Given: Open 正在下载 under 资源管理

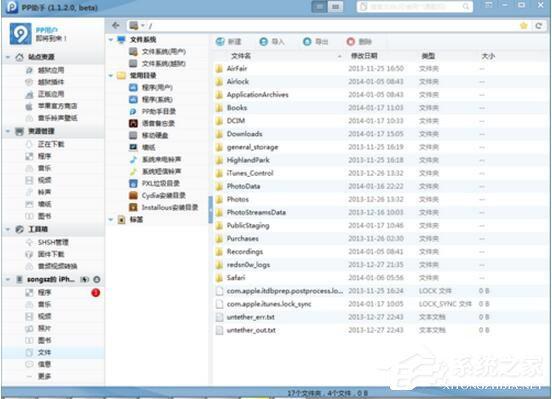Looking at the screenshot, I should click(51, 144).
